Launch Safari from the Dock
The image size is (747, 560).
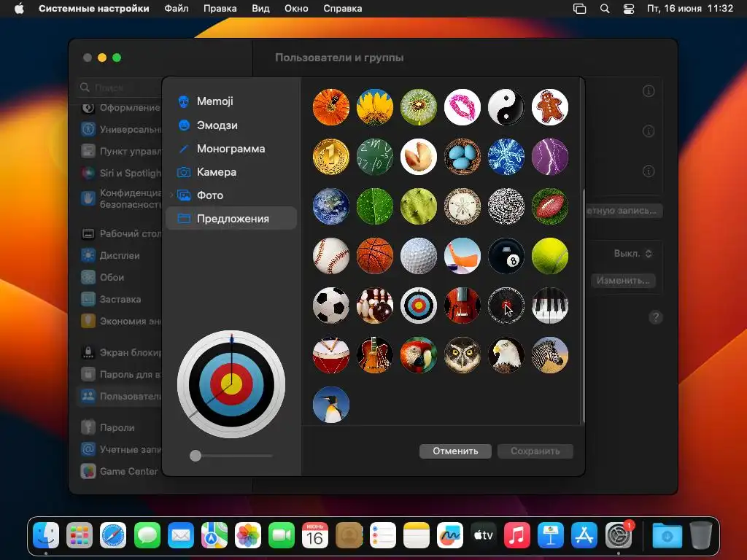click(x=113, y=536)
